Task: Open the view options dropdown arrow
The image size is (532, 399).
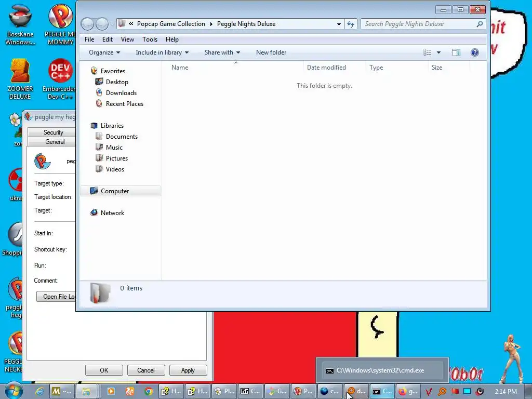Action: point(438,52)
